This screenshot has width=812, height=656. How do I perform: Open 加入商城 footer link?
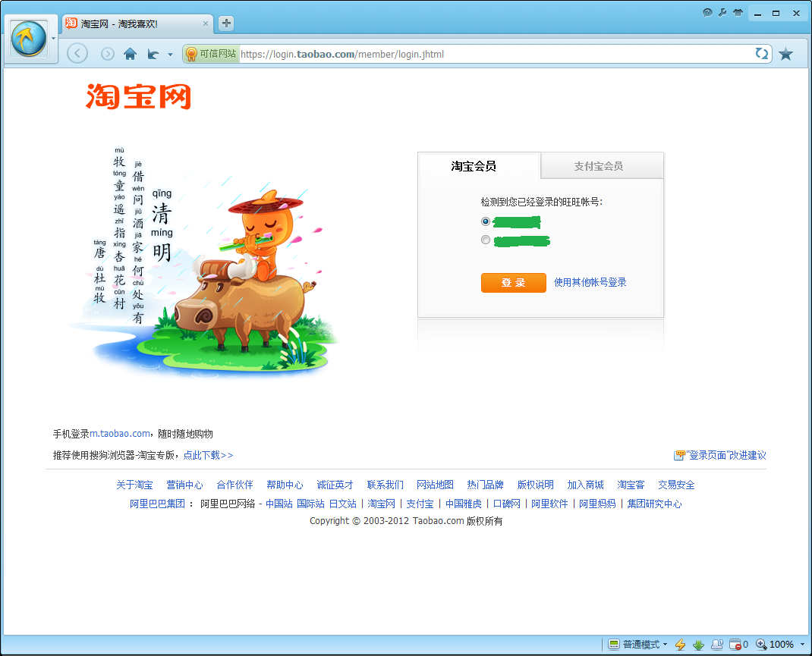tap(585, 485)
